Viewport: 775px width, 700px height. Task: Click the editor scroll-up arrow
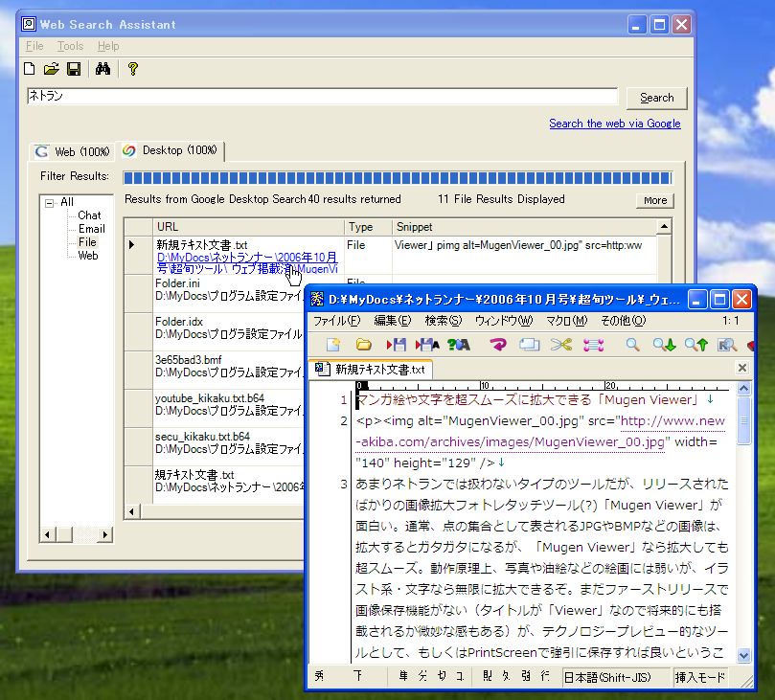click(743, 388)
